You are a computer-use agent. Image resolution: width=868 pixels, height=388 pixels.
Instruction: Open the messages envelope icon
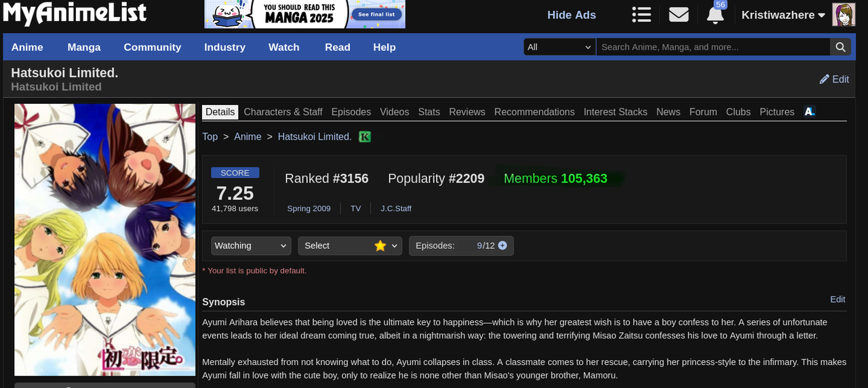pyautogui.click(x=679, y=14)
